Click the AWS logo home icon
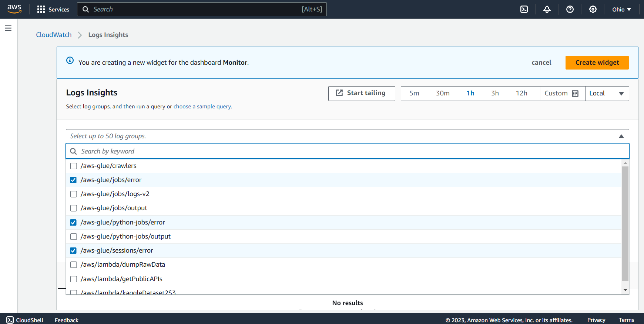The width and height of the screenshot is (644, 324). (14, 9)
